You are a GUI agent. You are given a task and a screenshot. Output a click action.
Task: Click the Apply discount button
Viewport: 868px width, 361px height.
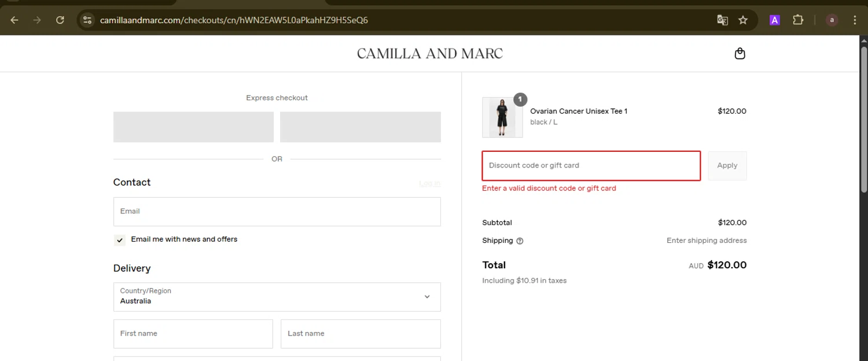click(x=727, y=166)
